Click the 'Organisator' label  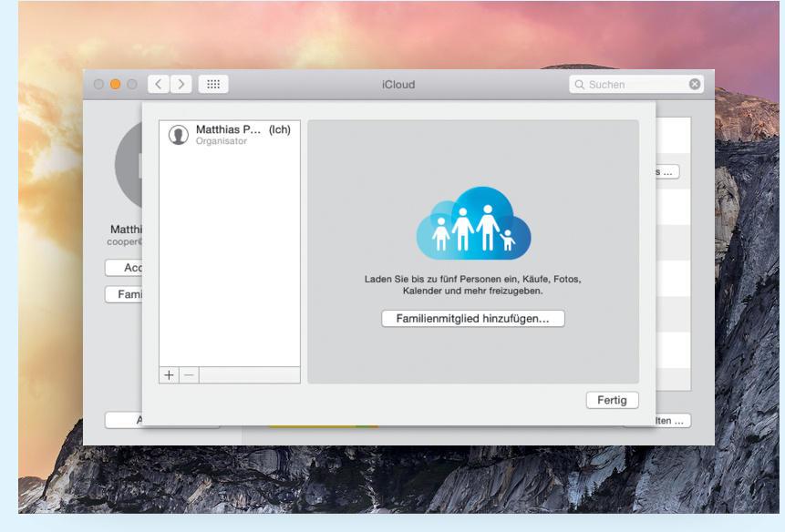coord(222,141)
